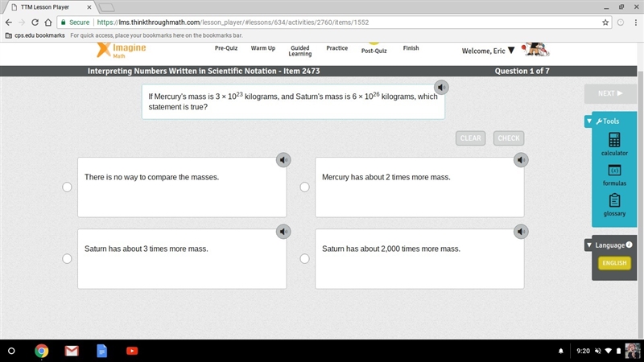The width and height of the screenshot is (644, 362).
Task: Play audio for 'no way to compare' answer
Action: point(283,160)
